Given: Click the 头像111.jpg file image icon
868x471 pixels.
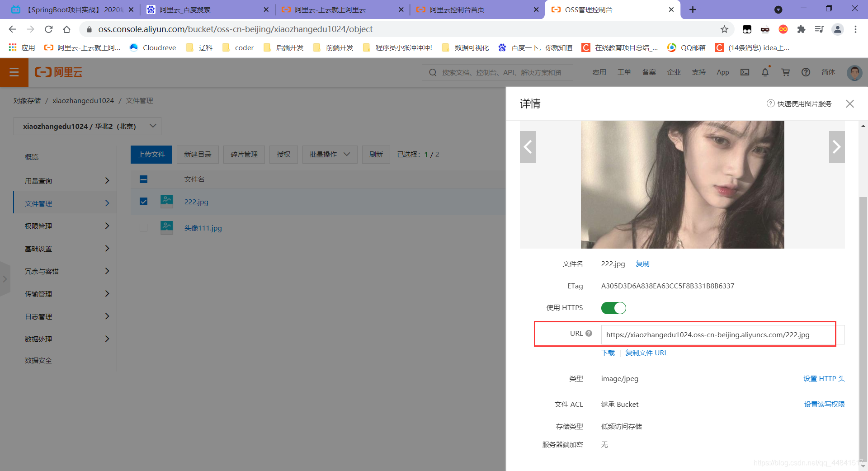Looking at the screenshot, I should (167, 227).
